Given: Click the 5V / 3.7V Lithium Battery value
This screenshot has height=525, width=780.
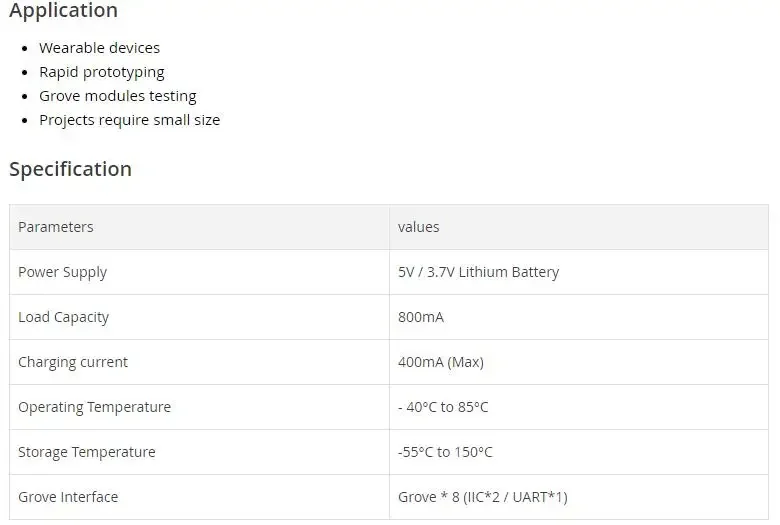Looking at the screenshot, I should click(x=478, y=272).
